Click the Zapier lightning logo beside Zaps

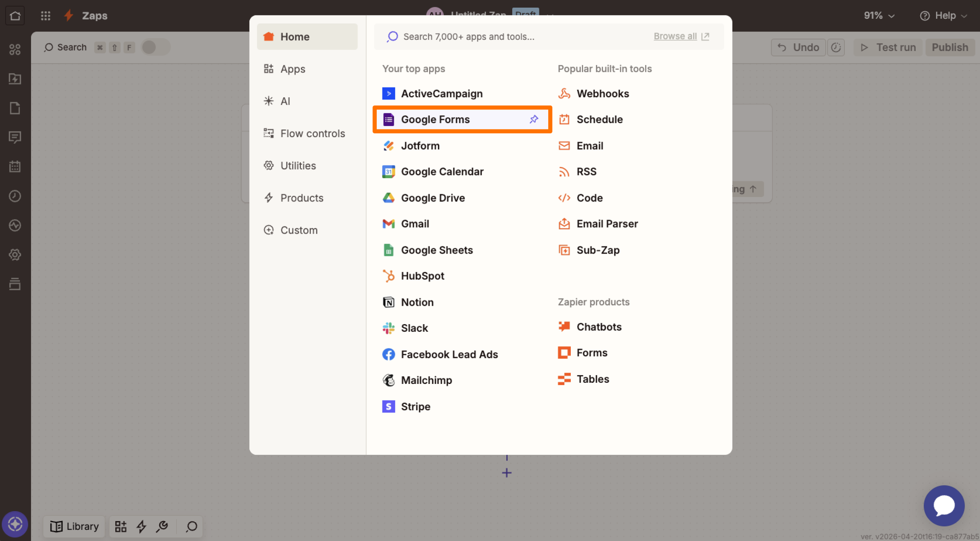click(x=68, y=15)
